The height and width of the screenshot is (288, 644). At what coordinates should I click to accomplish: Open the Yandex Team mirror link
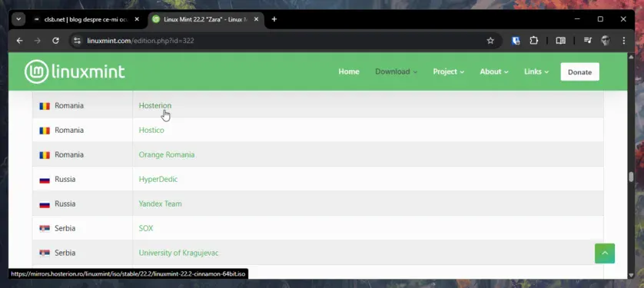click(160, 204)
